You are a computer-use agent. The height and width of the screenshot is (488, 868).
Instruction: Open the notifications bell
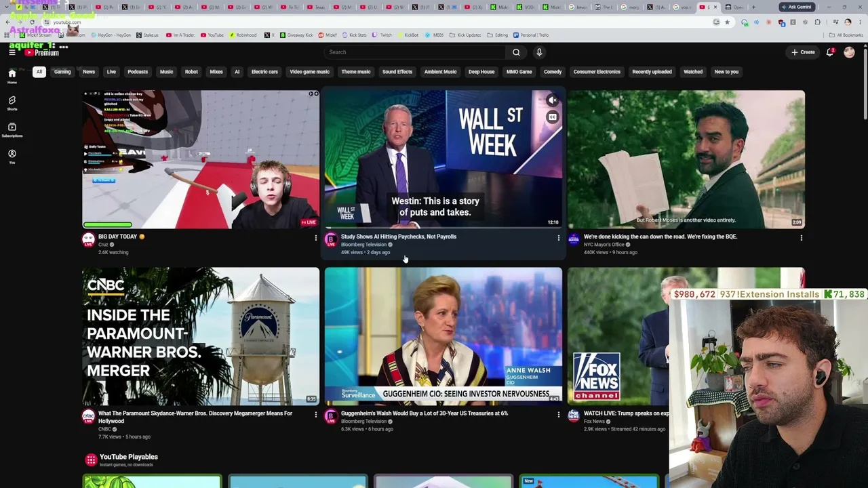point(829,52)
